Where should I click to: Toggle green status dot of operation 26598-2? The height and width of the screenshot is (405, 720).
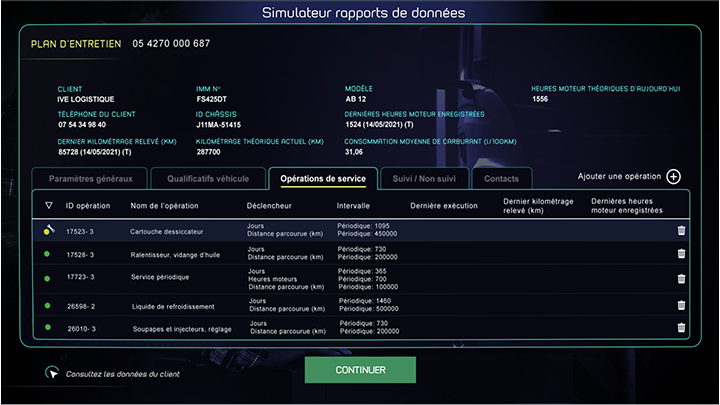pyautogui.click(x=47, y=305)
